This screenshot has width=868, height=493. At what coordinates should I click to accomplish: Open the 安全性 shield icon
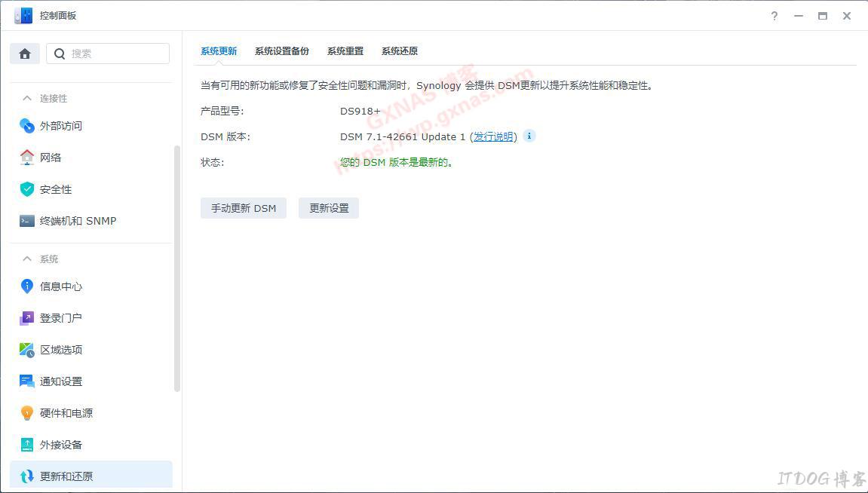click(x=26, y=189)
